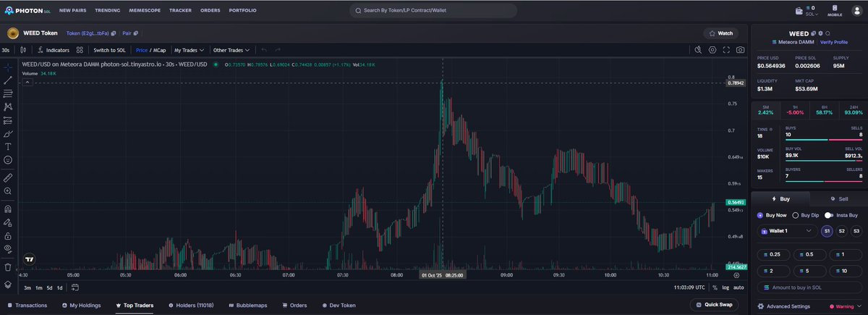The image size is (868, 315).
Task: Open chart settings hexagon icon
Action: pyautogui.click(x=712, y=50)
